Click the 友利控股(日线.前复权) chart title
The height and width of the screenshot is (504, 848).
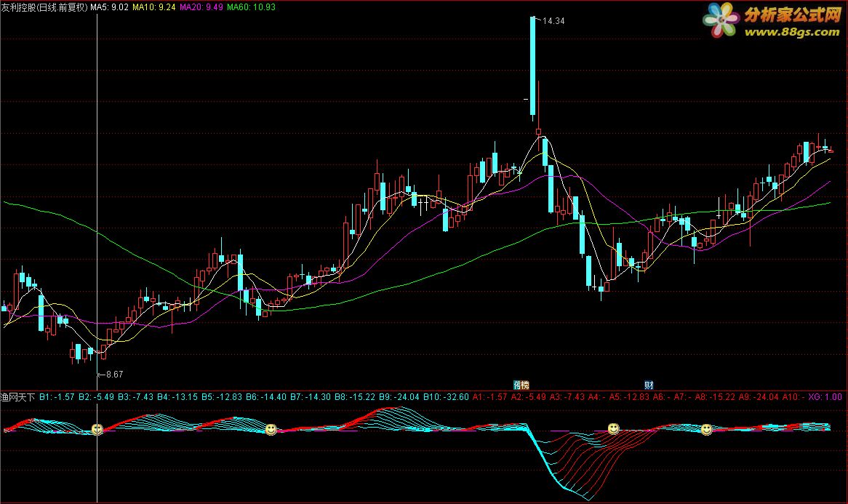click(44, 7)
